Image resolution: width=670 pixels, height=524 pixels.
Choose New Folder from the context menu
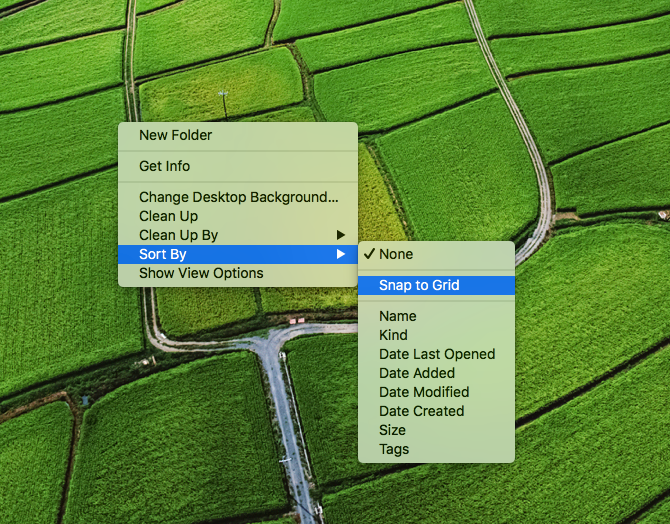coord(238,135)
